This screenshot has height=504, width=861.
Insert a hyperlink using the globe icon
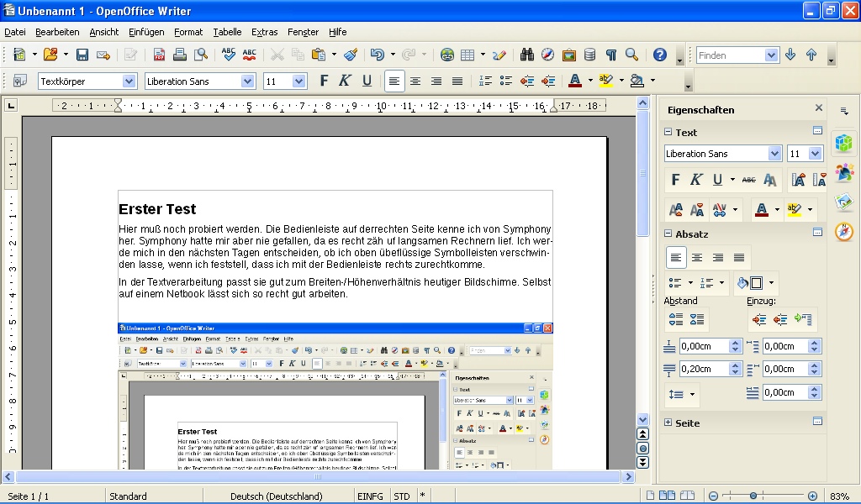pos(447,55)
